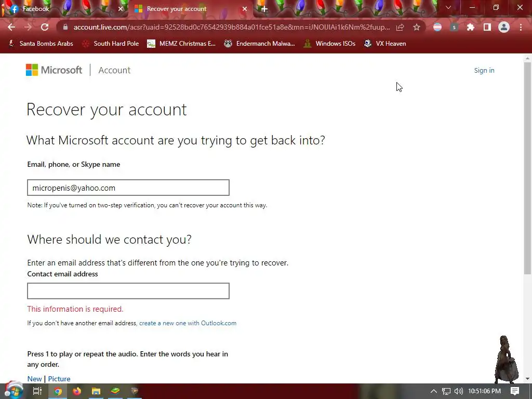Click the Chrome taskbar icon
The width and height of the screenshot is (532, 399).
click(x=58, y=391)
